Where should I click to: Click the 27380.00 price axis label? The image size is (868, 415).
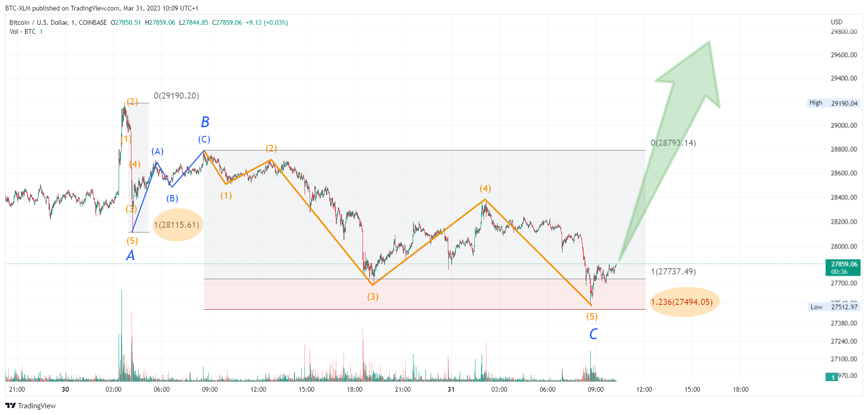point(844,323)
